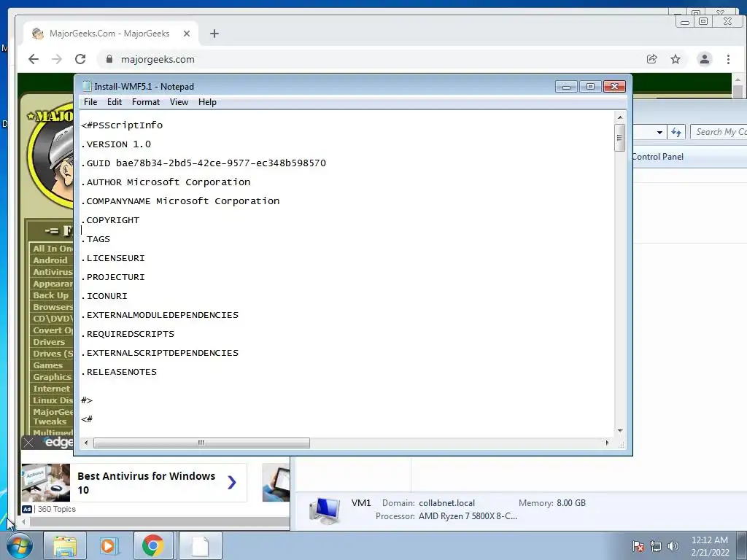Minimize the Notepad window
Viewport: 747px width, 560px height.
click(x=566, y=87)
